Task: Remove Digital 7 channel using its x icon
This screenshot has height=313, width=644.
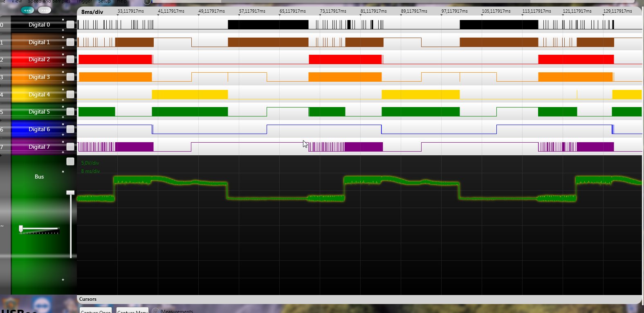Action: click(x=63, y=142)
